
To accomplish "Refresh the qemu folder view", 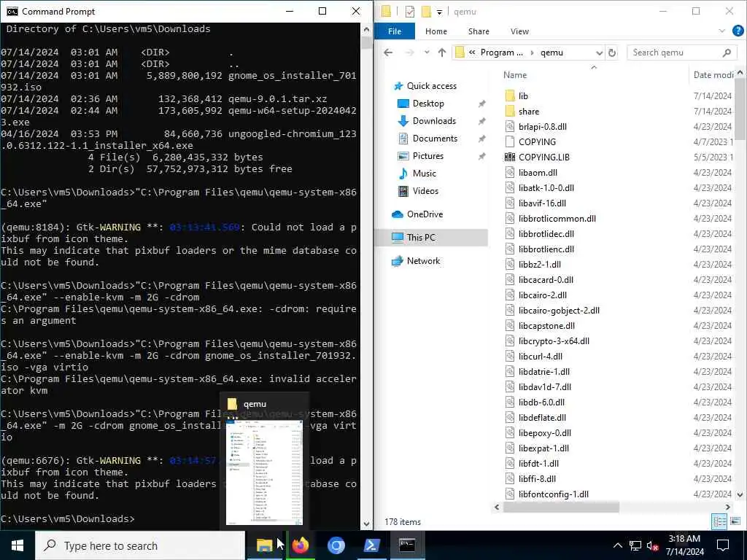I will point(612,52).
